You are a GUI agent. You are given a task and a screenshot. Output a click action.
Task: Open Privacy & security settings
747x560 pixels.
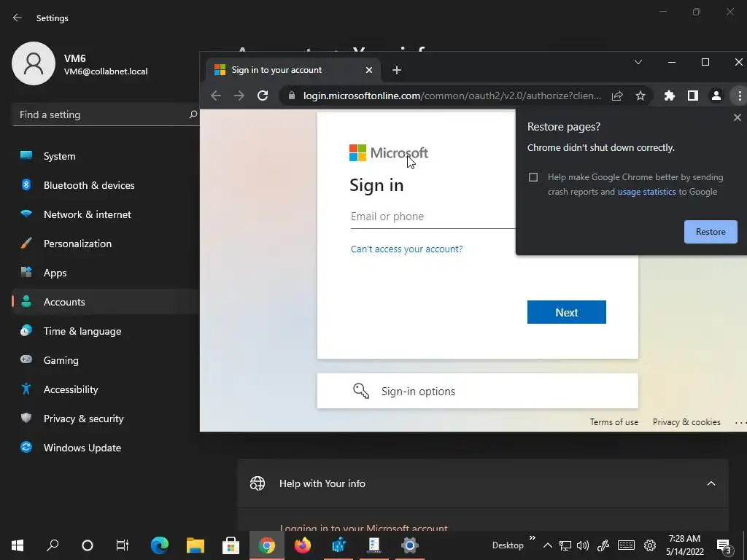pos(105,419)
